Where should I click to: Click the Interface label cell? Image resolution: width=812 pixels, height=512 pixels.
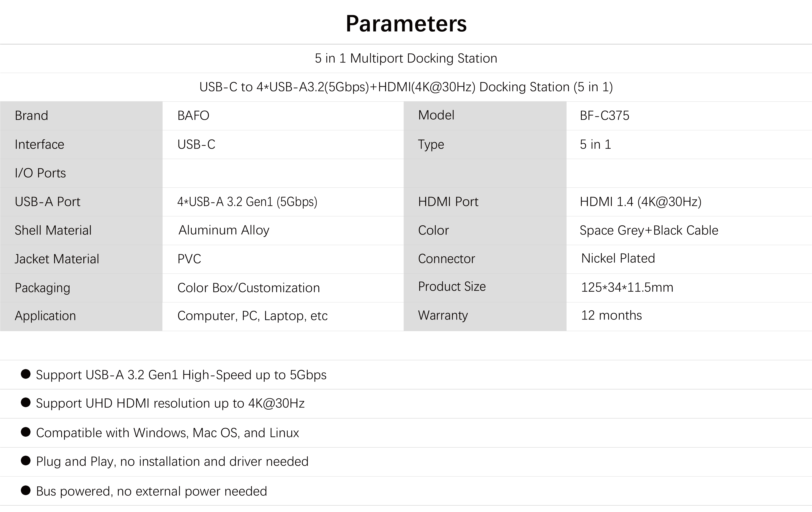(39, 144)
